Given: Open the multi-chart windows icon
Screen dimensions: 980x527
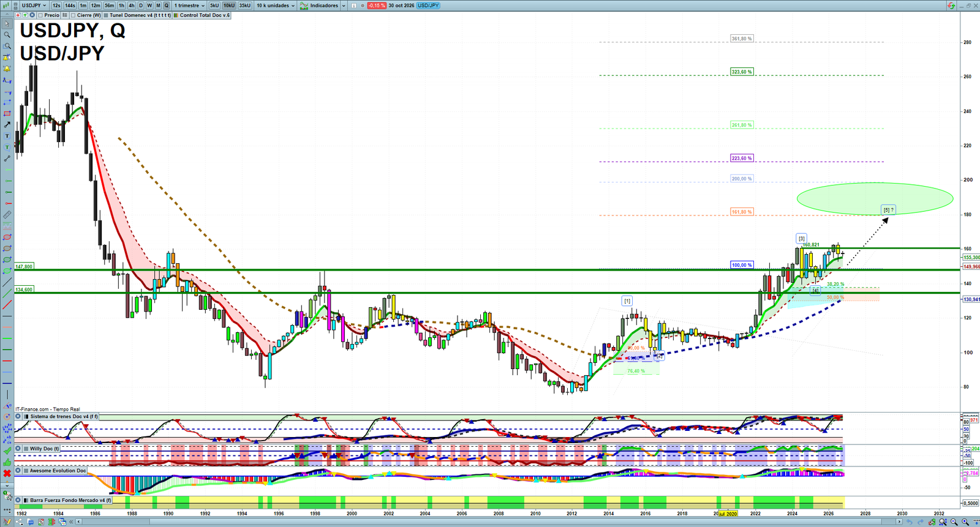Looking at the screenshot, I should pyautogui.click(x=62, y=522).
